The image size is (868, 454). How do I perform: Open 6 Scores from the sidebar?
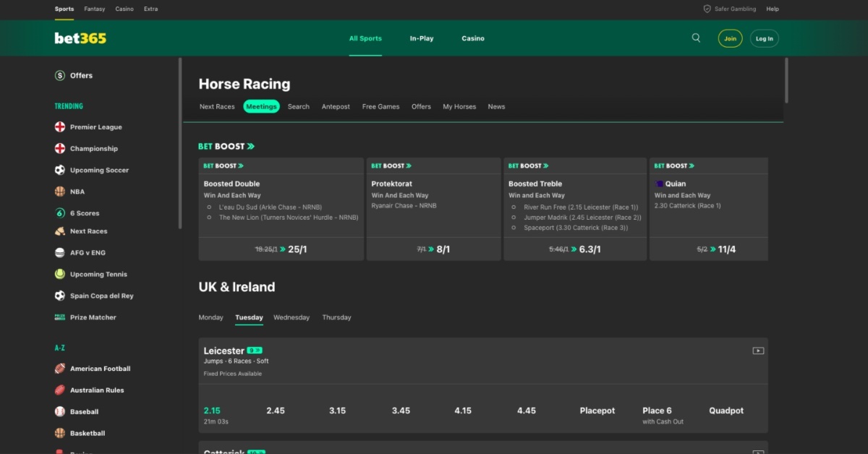[59, 213]
